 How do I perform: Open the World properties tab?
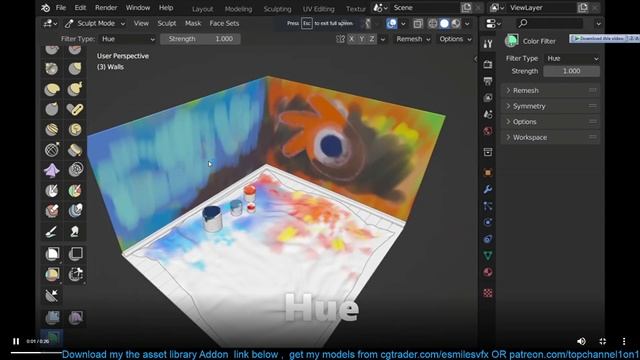(488, 131)
